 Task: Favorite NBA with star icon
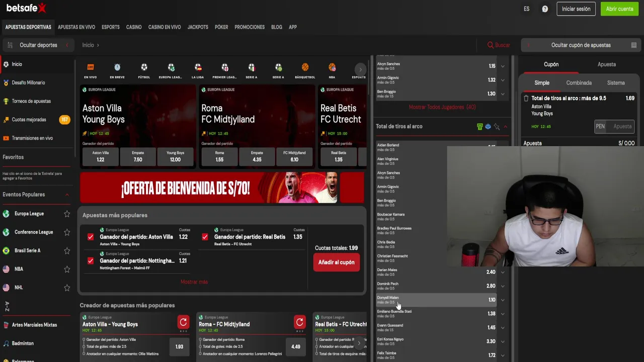tap(67, 269)
